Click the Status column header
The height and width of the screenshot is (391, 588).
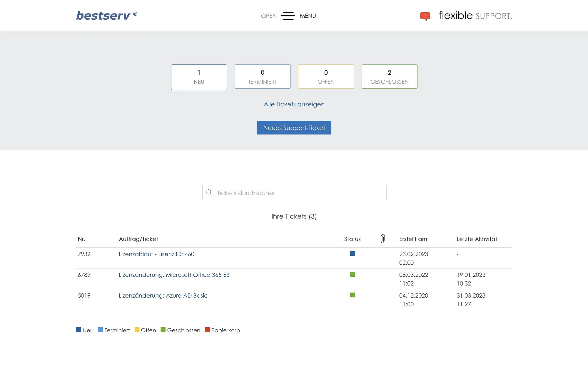(x=353, y=239)
